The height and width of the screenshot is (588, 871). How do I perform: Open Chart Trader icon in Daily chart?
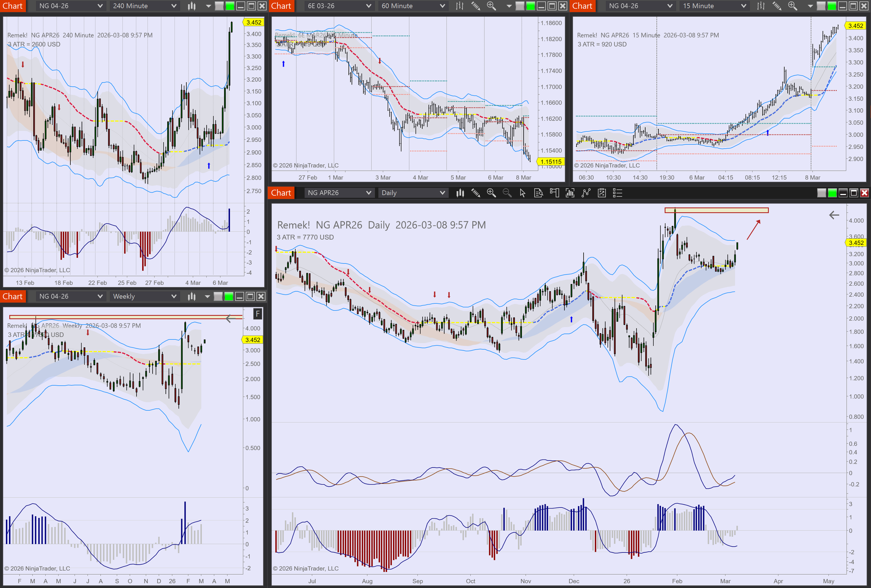click(554, 193)
